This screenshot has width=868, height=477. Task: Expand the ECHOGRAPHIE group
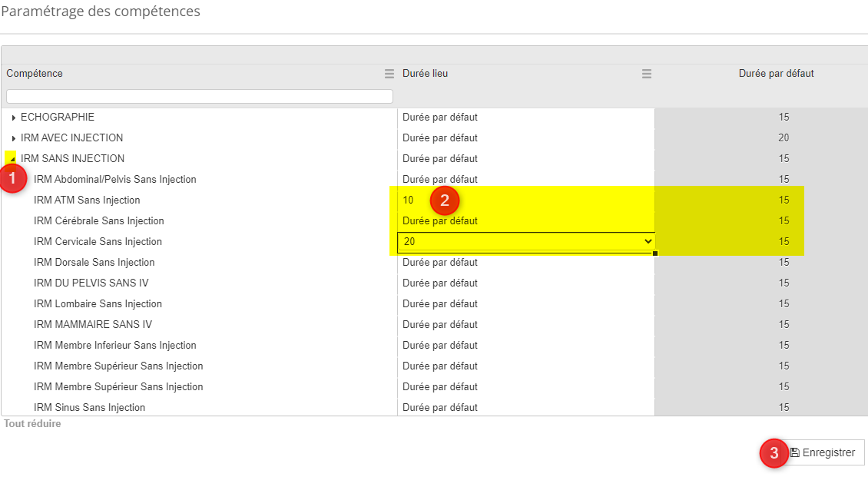(x=14, y=118)
